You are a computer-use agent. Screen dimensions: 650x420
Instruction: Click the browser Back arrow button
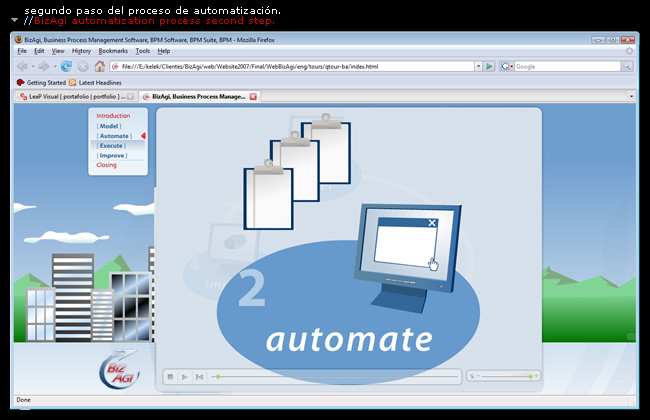pyautogui.click(x=22, y=66)
